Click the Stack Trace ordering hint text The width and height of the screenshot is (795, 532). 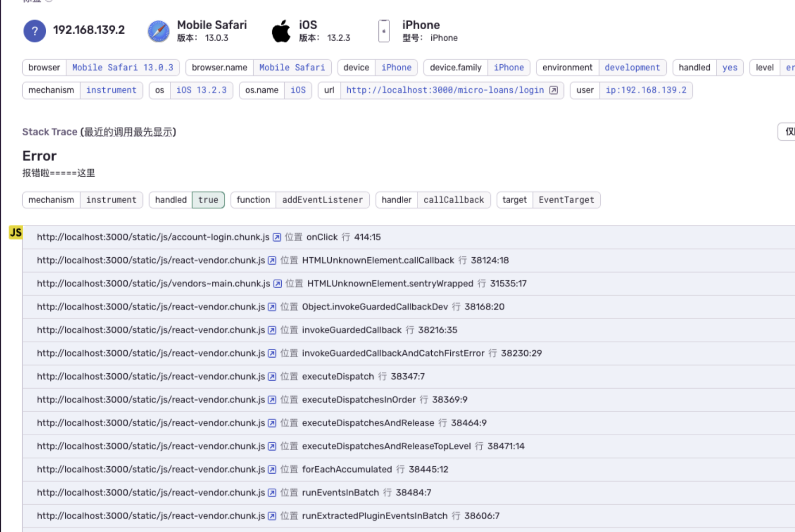point(128,132)
